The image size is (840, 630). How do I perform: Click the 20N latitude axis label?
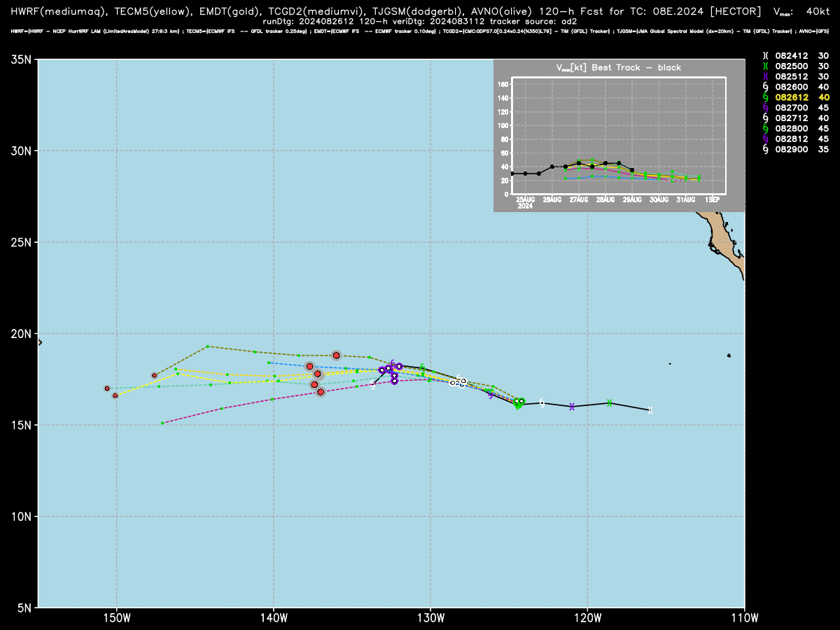click(x=20, y=334)
